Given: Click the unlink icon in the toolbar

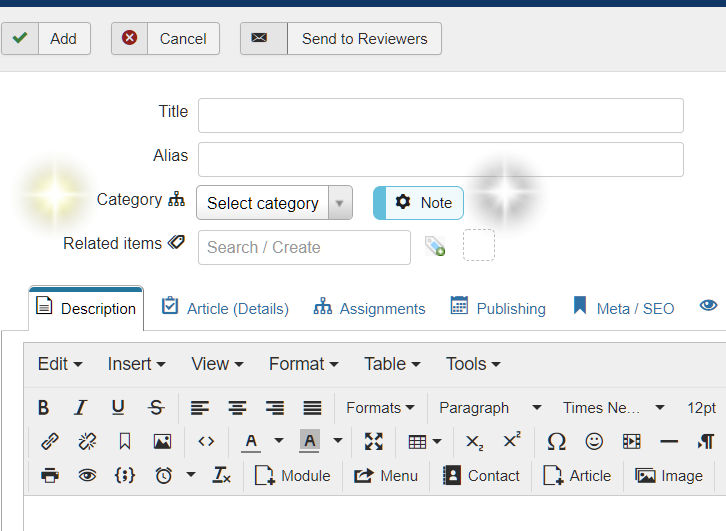Looking at the screenshot, I should tap(87, 441).
